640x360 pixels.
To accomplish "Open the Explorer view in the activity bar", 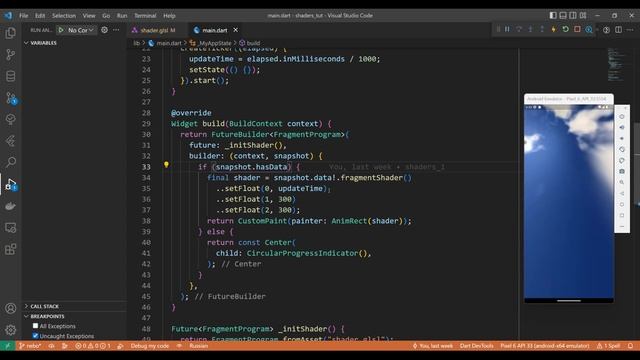I will (11, 33).
